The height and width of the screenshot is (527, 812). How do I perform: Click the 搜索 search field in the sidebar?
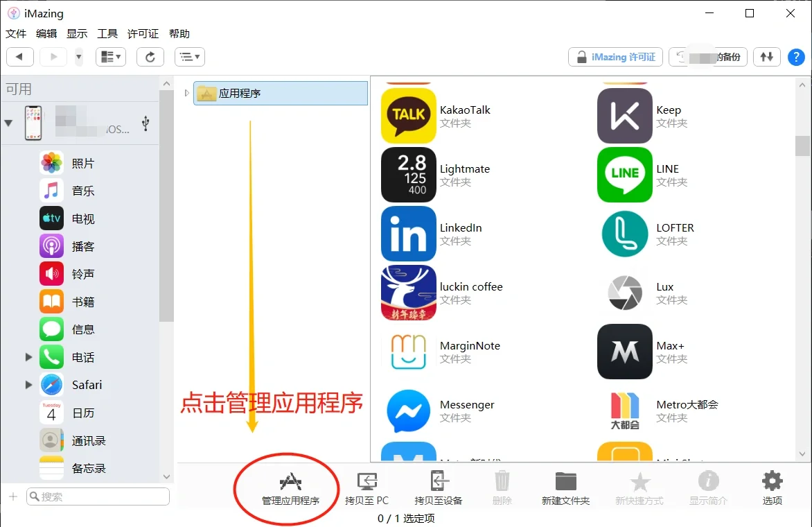click(x=97, y=497)
